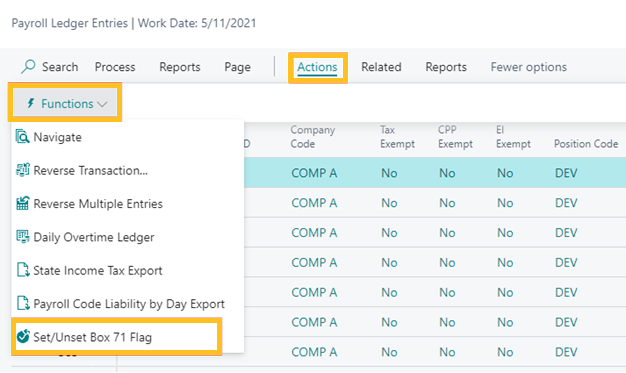626x373 pixels.
Task: Click the Search label in action bar
Action: (60, 67)
